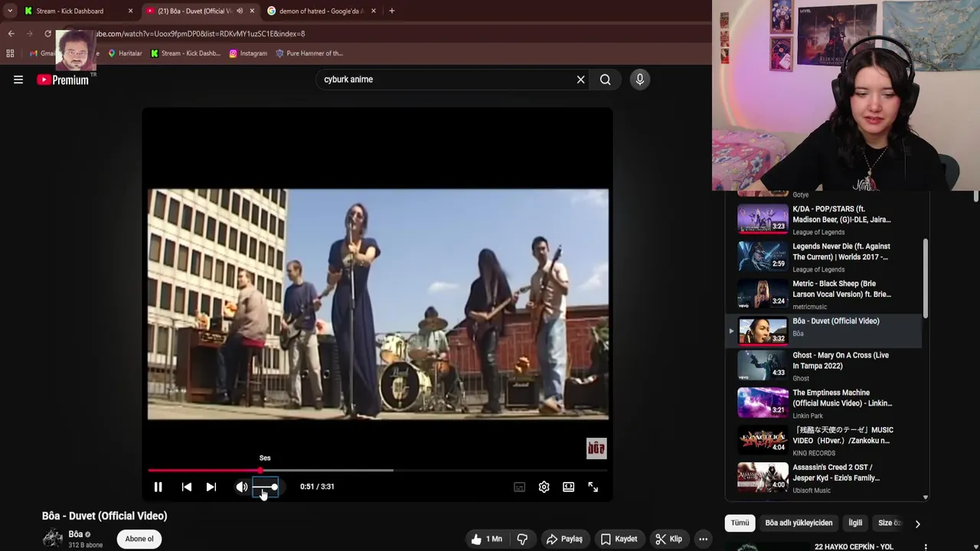Open the YouTube hamburger guide menu
The height and width of the screenshot is (551, 980).
(x=18, y=80)
